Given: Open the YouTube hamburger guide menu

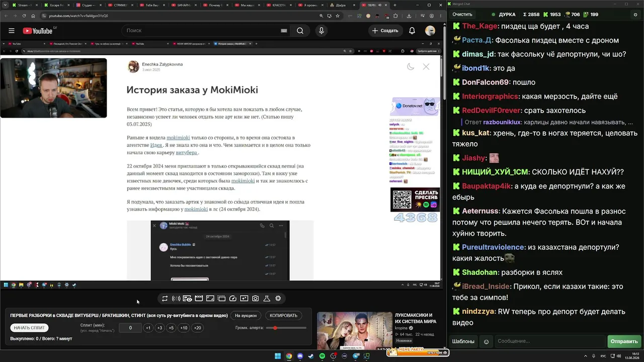Looking at the screenshot, I should pyautogui.click(x=11, y=31).
